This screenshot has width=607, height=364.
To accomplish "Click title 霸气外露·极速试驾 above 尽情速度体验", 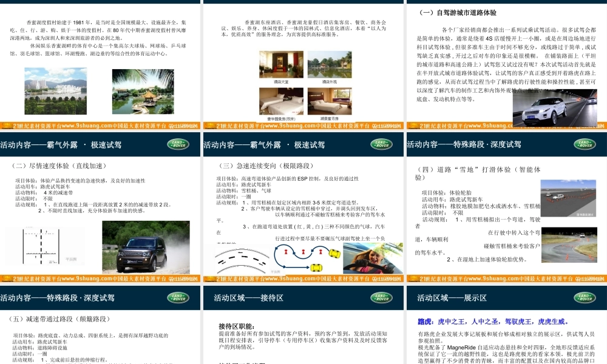I will pos(61,145).
